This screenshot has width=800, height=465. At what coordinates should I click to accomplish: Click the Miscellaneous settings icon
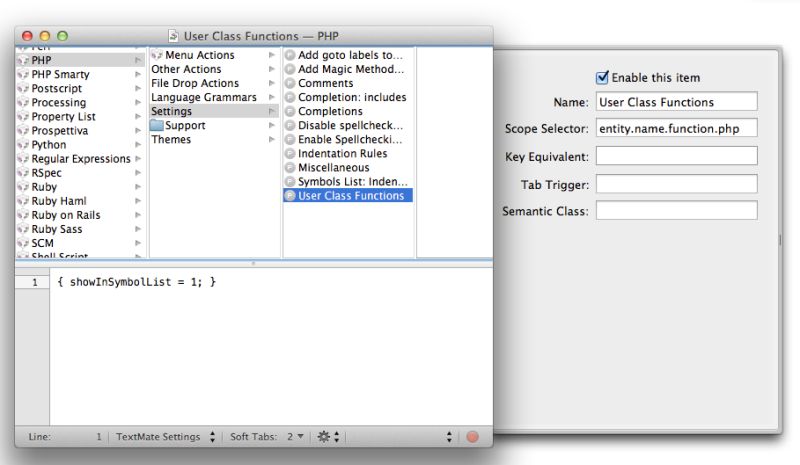point(290,167)
